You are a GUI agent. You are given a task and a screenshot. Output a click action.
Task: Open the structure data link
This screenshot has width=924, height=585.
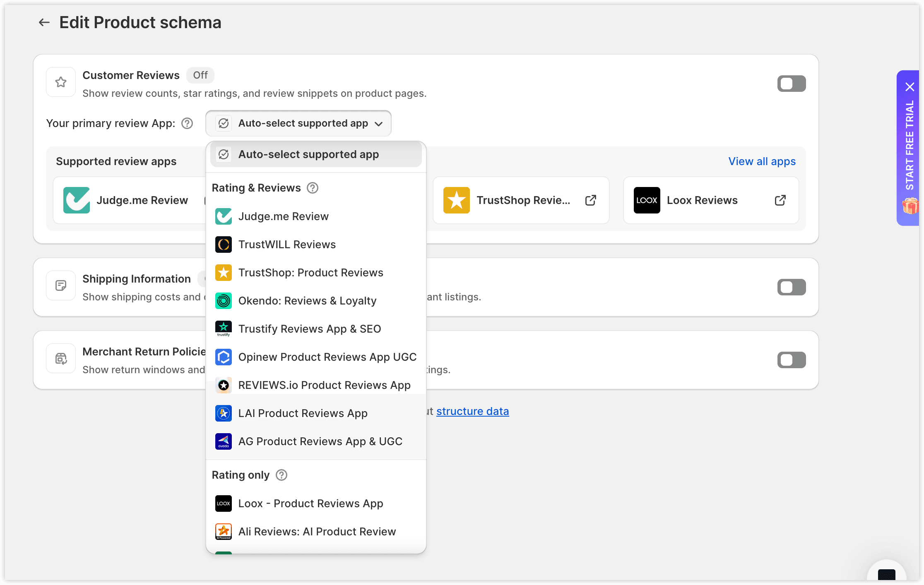click(472, 411)
